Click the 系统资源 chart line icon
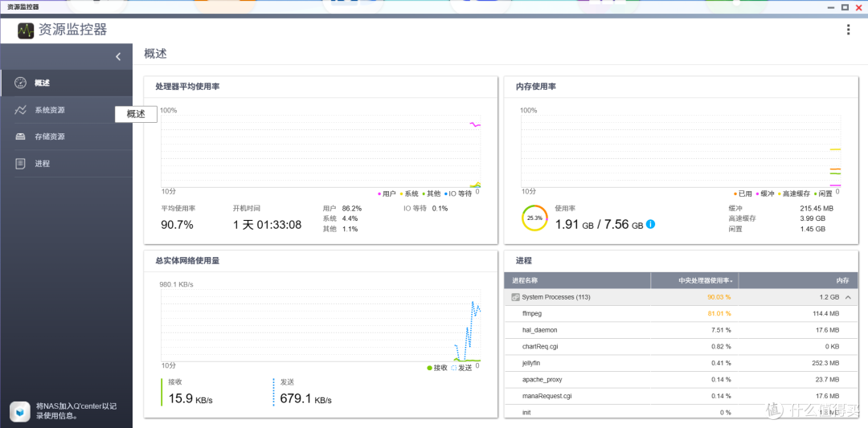Viewport: 868px width, 428px height. (x=20, y=110)
